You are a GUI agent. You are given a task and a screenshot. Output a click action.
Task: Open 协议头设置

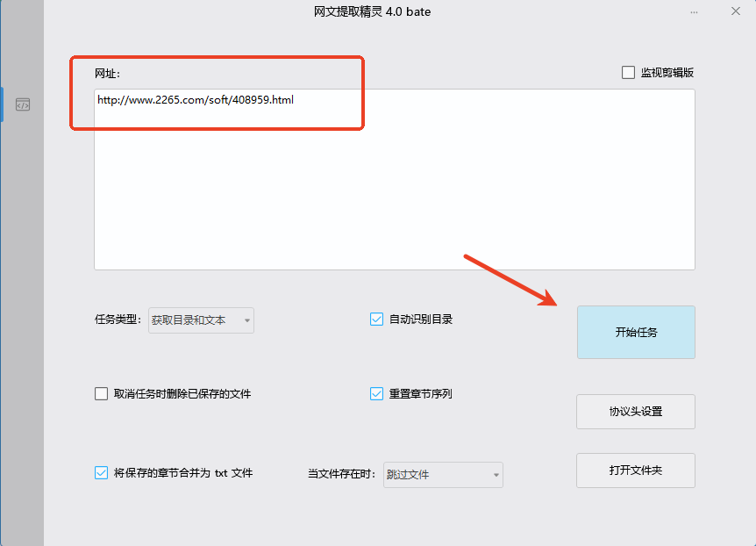point(635,412)
